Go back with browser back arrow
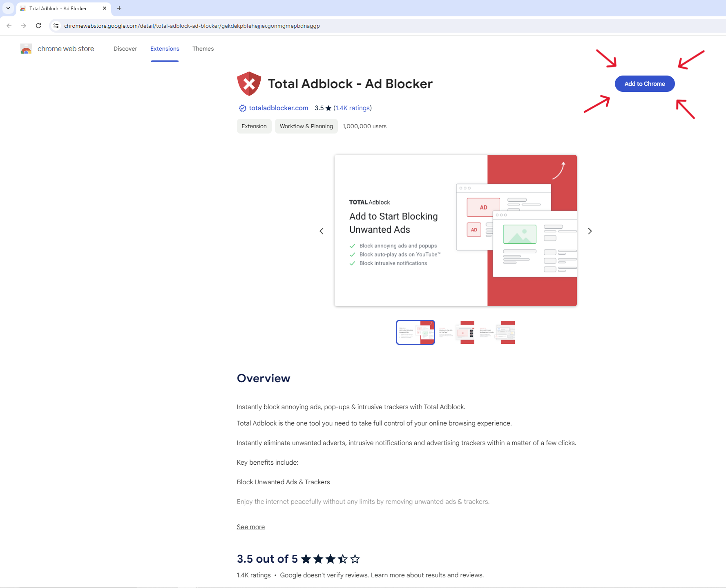Image resolution: width=726 pixels, height=588 pixels. pyautogui.click(x=9, y=26)
